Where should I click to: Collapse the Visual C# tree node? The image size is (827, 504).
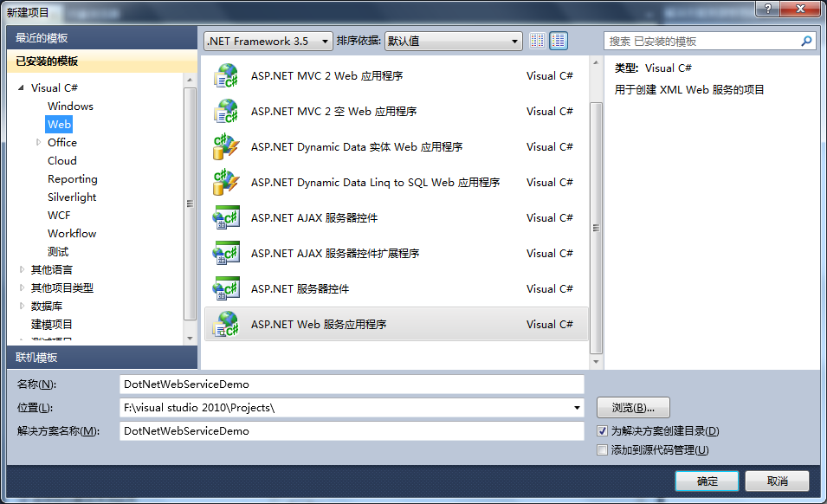click(21, 88)
